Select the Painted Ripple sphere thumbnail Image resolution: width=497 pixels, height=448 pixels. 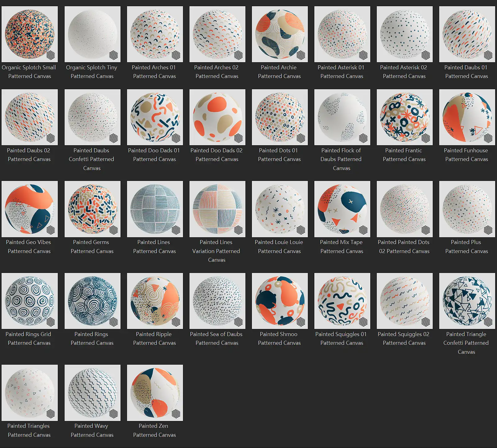[x=155, y=301]
